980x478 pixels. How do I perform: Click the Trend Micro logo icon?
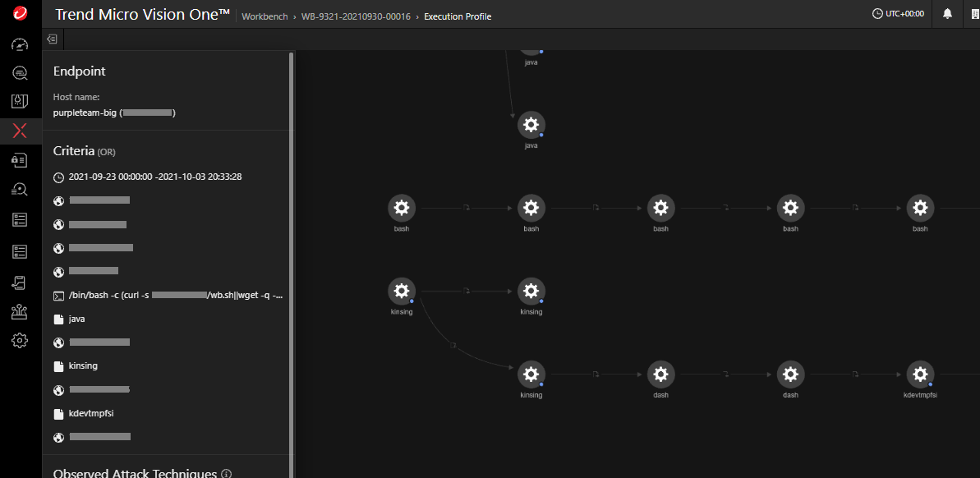[x=21, y=14]
